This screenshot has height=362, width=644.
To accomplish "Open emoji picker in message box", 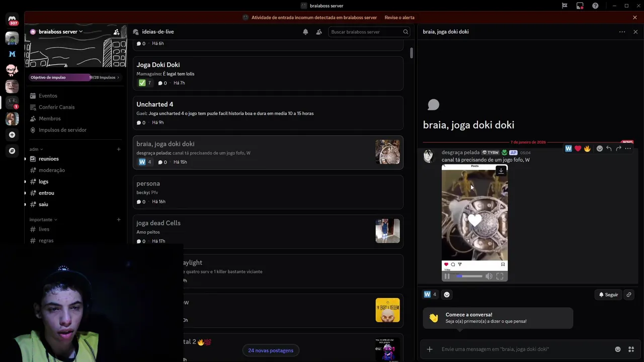I will (x=618, y=349).
